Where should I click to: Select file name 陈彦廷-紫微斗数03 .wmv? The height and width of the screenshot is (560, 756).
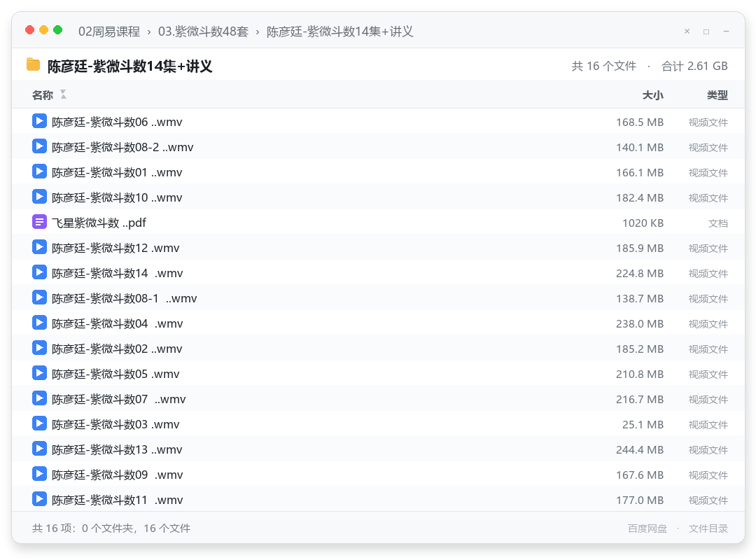pyautogui.click(x=115, y=424)
